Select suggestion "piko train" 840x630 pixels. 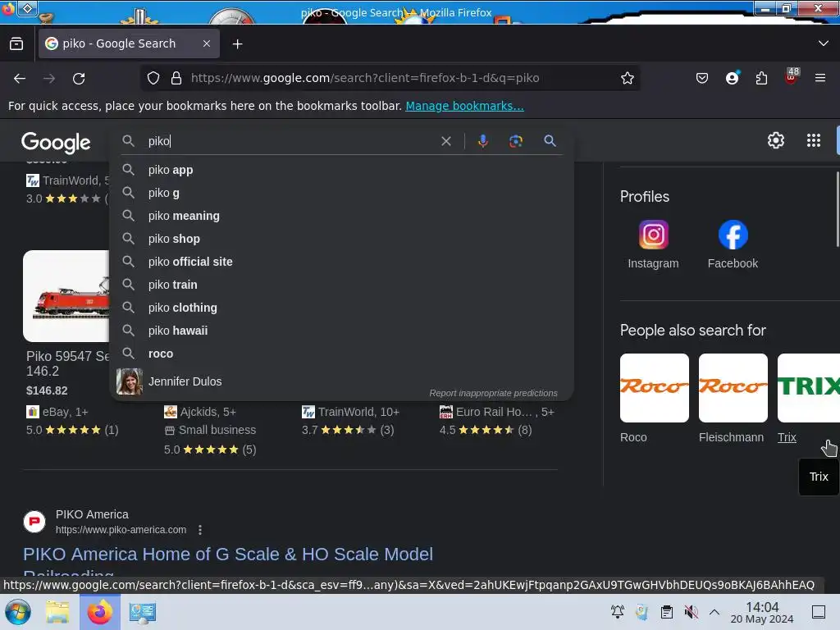coord(342,285)
